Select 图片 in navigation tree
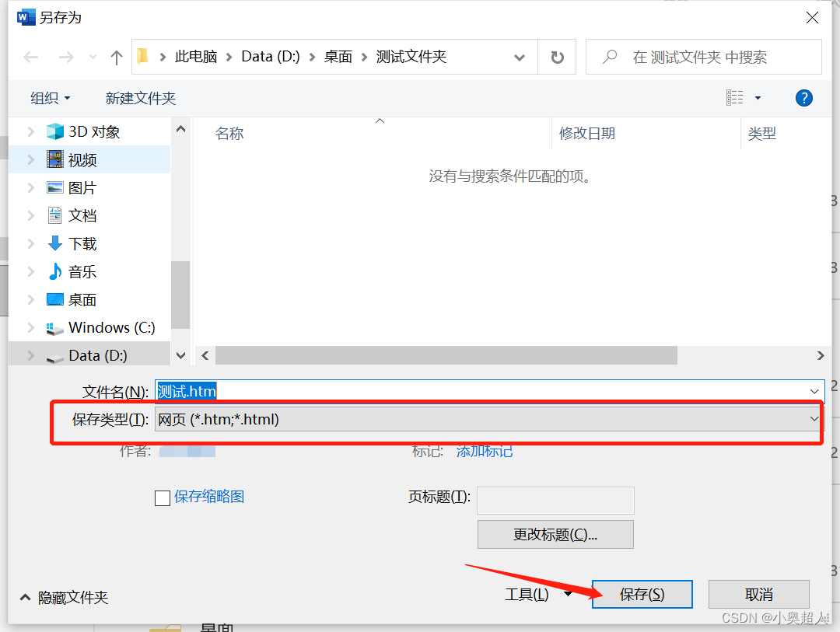This screenshot has width=840, height=632. (82, 187)
